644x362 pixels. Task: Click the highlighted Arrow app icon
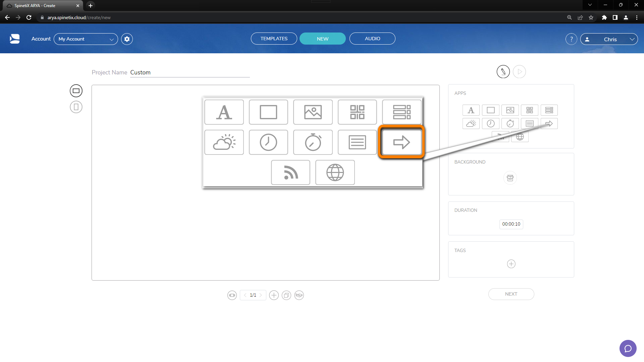tap(401, 142)
